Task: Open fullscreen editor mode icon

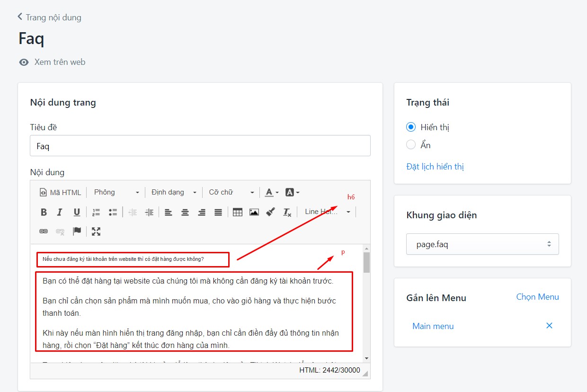Action: point(96,232)
